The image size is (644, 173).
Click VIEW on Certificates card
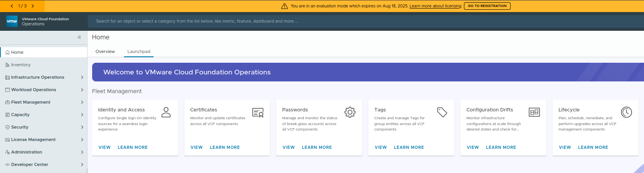pos(197,147)
